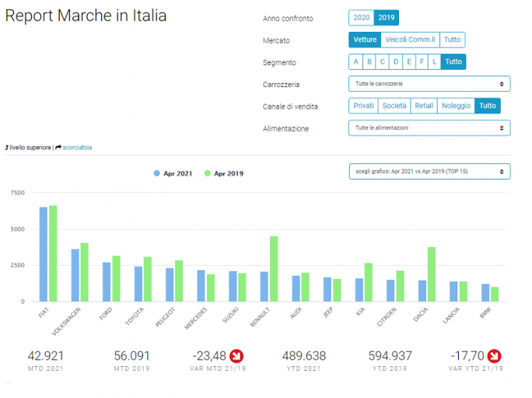Screen dimensions: 532x398
Task: Click the -23,48 VAR MTD value
Action: point(209,356)
